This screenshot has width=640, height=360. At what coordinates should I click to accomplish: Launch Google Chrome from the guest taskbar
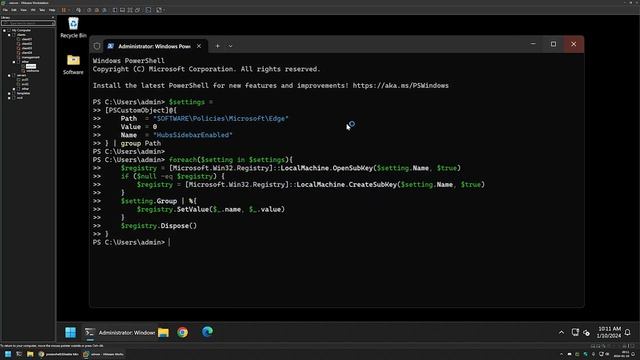(182, 332)
